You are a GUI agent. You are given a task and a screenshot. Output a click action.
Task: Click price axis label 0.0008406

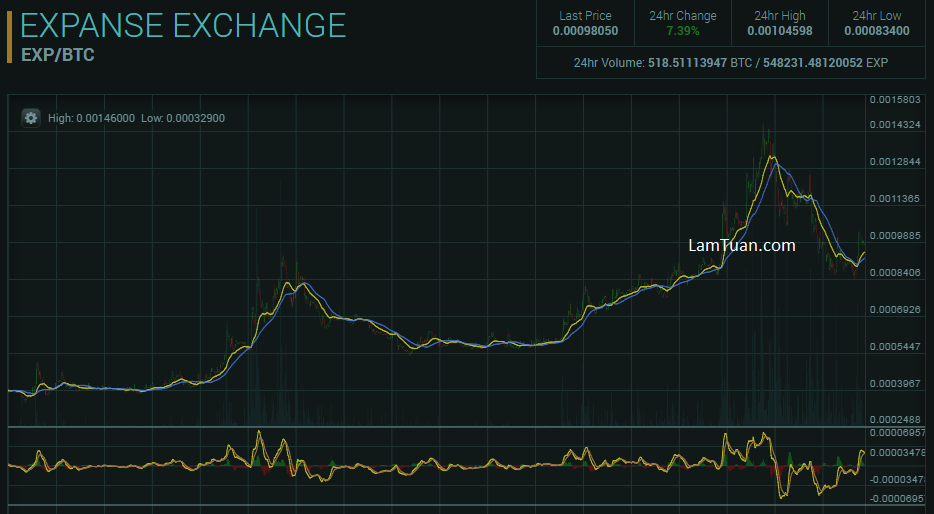tap(895, 272)
